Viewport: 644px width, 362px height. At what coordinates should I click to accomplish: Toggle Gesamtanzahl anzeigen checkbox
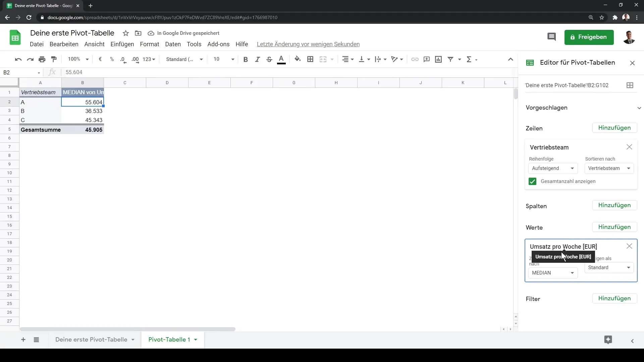tap(532, 181)
